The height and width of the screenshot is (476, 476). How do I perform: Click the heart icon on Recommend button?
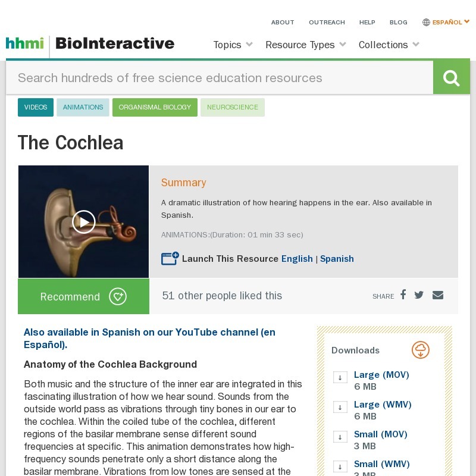tap(118, 296)
